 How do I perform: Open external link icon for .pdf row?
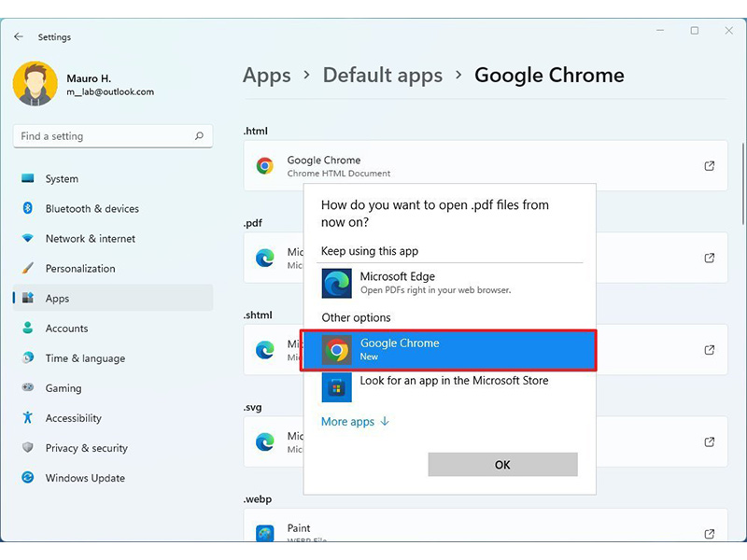click(710, 258)
